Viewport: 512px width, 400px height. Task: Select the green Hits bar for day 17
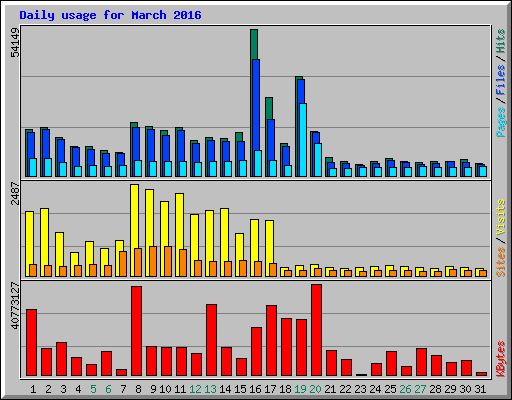tap(269, 108)
